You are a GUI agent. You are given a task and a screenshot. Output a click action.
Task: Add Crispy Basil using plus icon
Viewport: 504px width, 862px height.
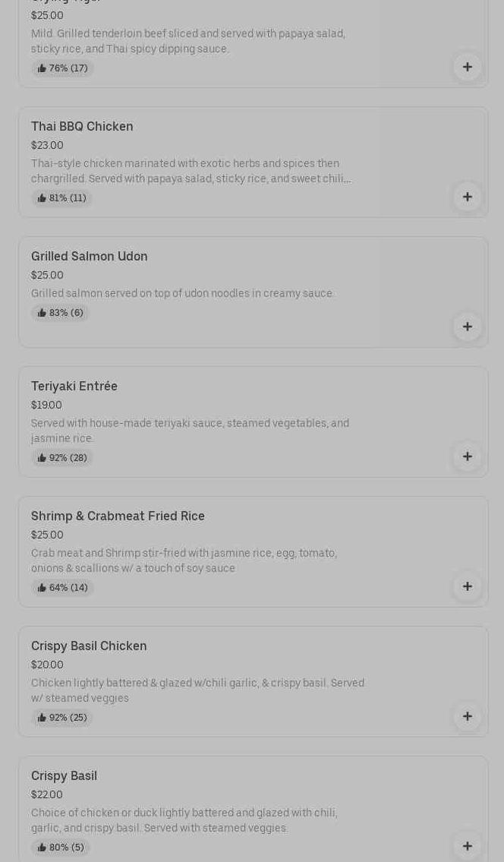(x=467, y=846)
